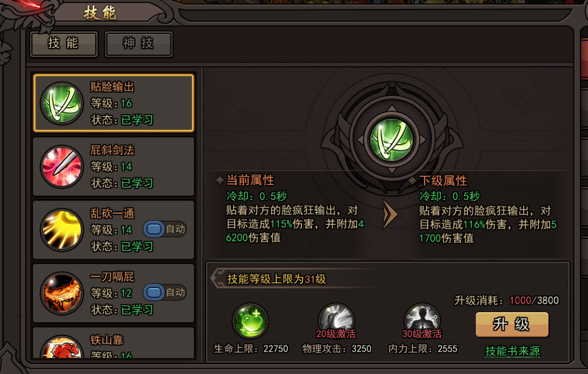
Task: Click the 技能等级上限为31级 banner
Action: [276, 279]
